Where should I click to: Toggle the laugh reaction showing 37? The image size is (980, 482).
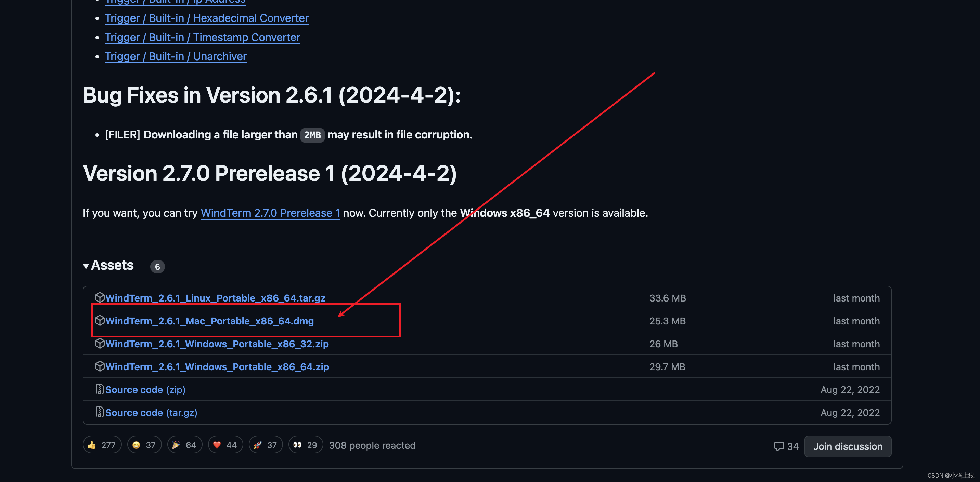[144, 445]
